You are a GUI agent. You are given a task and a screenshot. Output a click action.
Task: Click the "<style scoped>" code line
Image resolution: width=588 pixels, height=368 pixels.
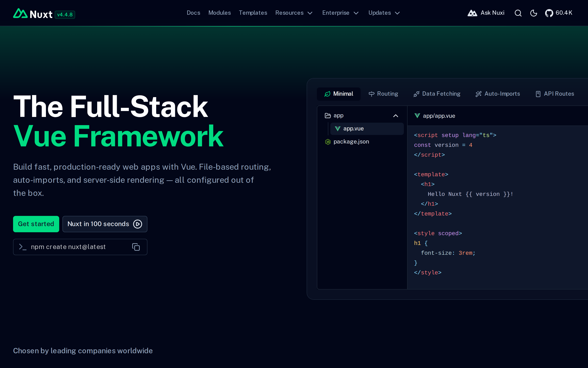point(438,233)
